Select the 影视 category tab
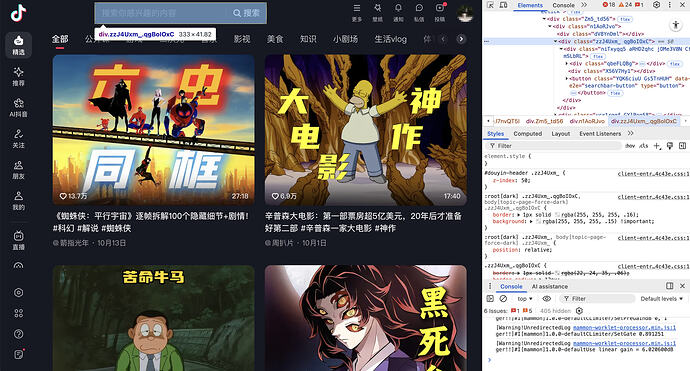Screen dimensions: 690x371 coord(242,39)
